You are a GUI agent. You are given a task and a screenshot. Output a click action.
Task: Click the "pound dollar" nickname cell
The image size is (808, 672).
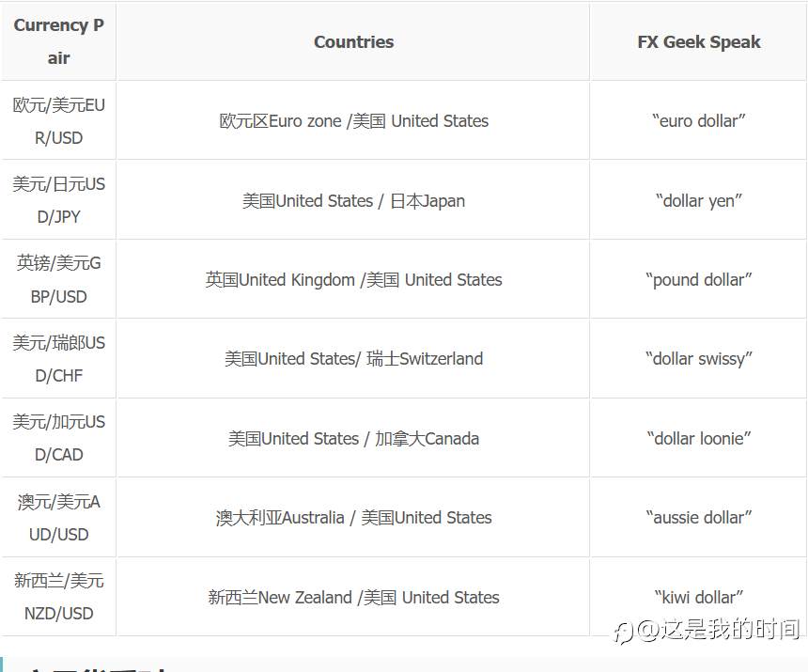click(x=698, y=279)
